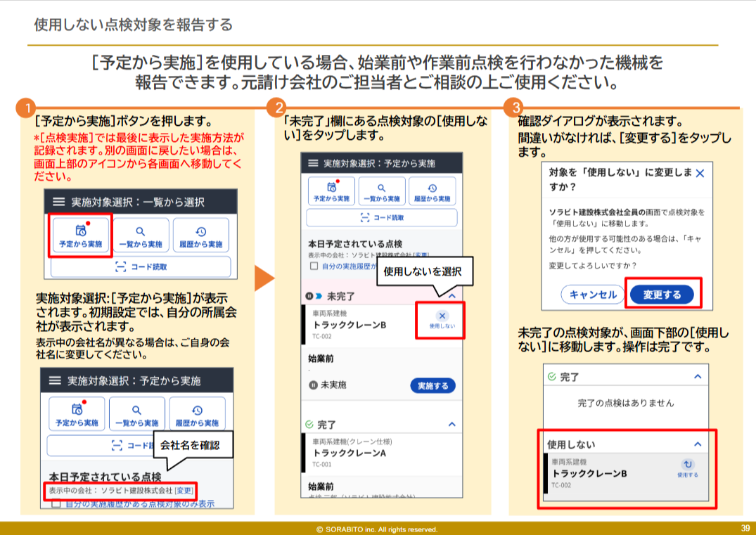The height and width of the screenshot is (535, 756).
Task: Check 自分の実施履歴 checkbox in step 2 screen
Action: (314, 267)
